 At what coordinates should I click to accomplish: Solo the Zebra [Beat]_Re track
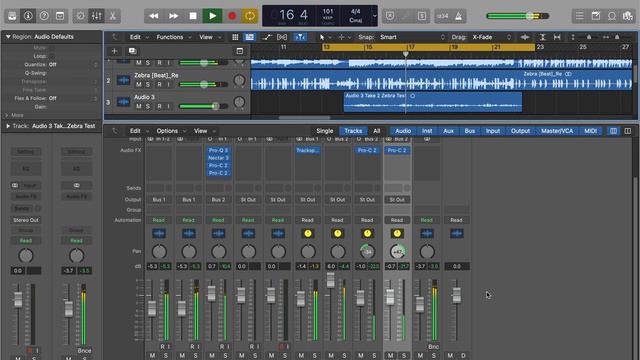pos(148,84)
